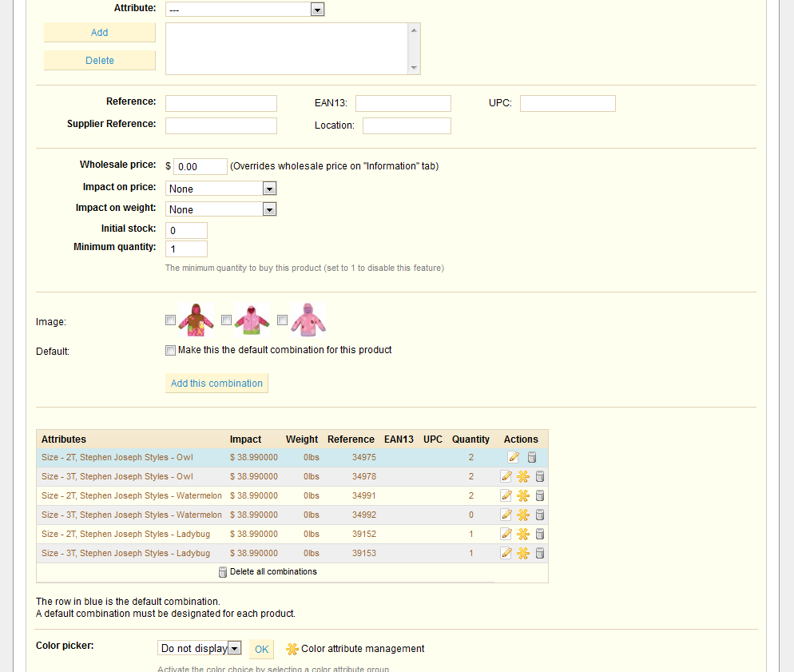
Task: Click the Location input field
Action: (407, 125)
